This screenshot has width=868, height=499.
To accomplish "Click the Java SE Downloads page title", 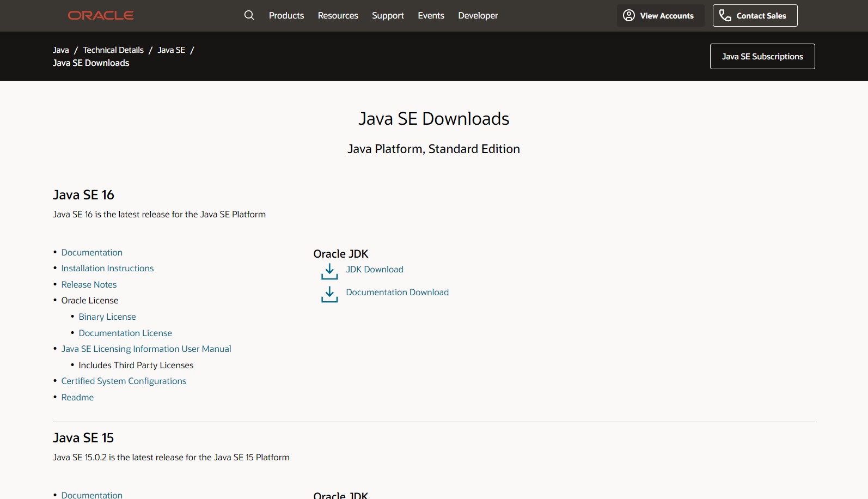I will (x=434, y=119).
